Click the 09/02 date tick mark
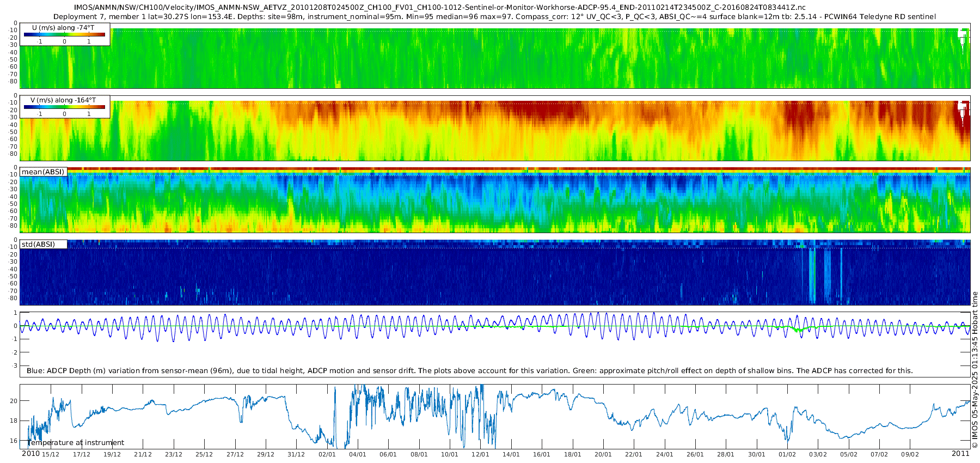 910,454
